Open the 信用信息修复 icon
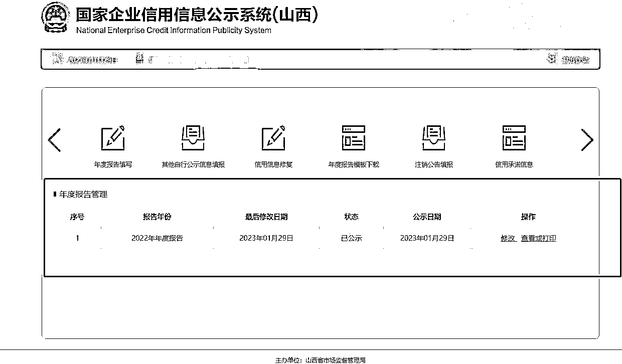Screen dimensions: 622x364 click(x=273, y=138)
